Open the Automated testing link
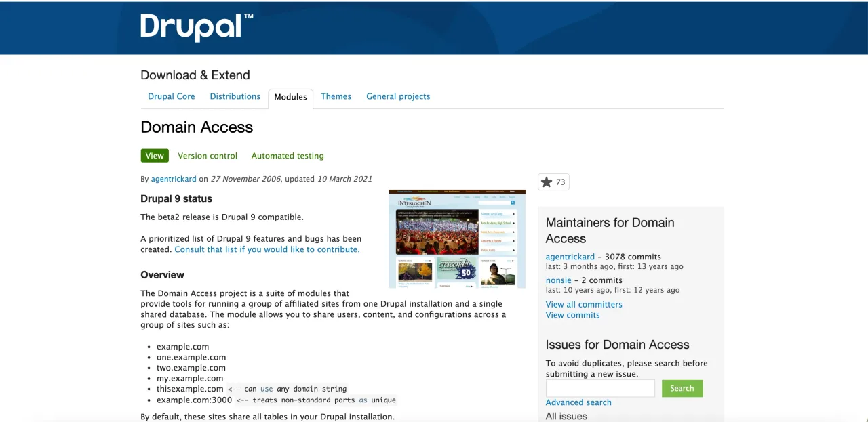 coord(288,156)
